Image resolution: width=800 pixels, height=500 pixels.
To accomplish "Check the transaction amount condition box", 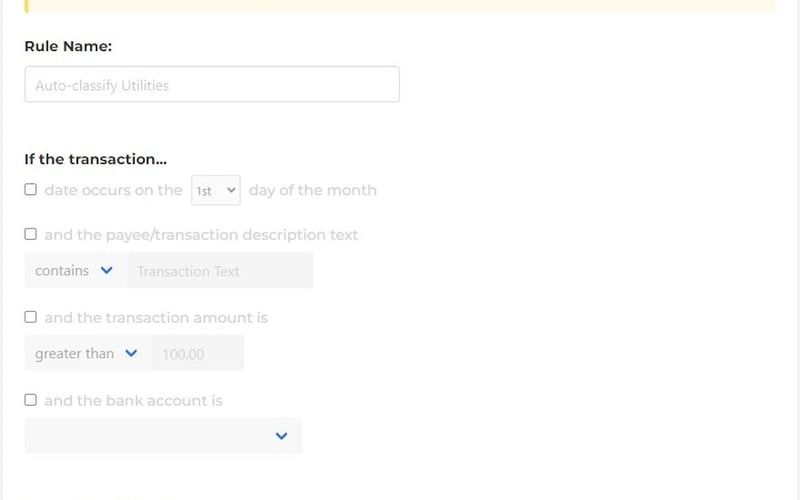I will coord(31,317).
